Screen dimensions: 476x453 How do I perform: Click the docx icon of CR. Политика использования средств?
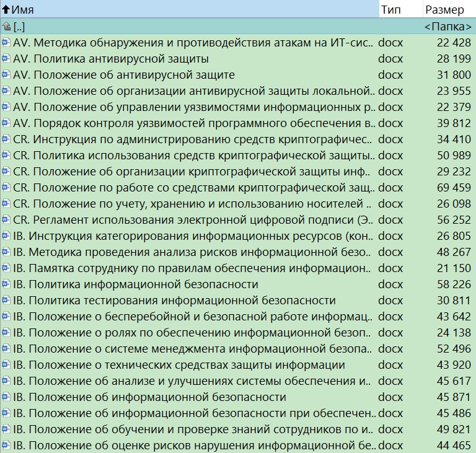[x=6, y=155]
